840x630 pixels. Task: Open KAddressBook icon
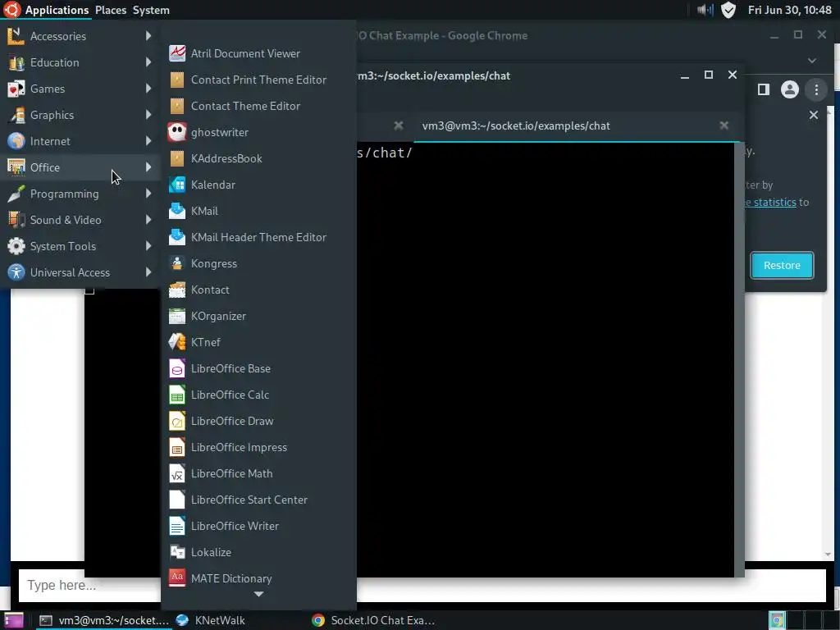[177, 158]
